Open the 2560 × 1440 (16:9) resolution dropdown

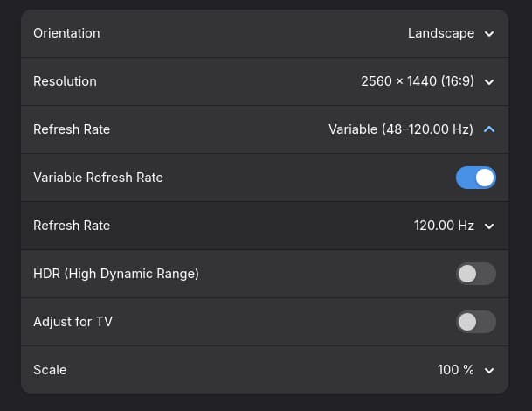418,82
